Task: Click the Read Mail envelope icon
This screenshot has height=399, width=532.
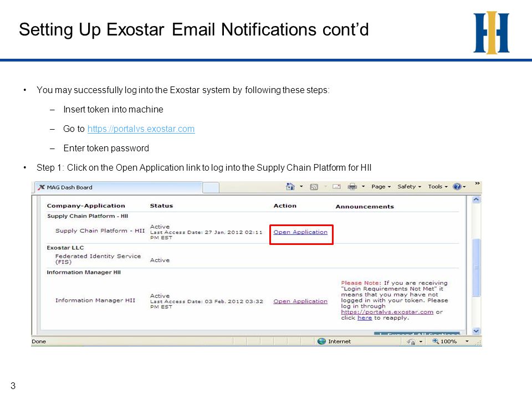Action: 336,187
